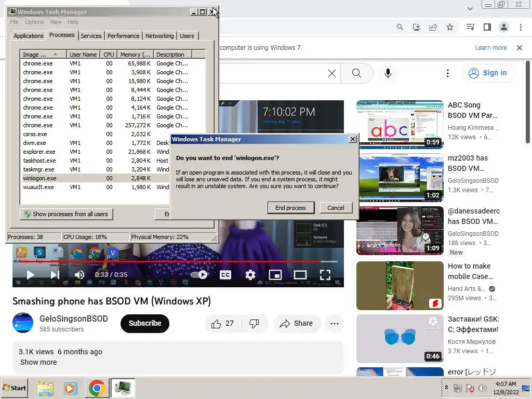Subscribe to GeloSingsonBSOD channel

(144, 323)
